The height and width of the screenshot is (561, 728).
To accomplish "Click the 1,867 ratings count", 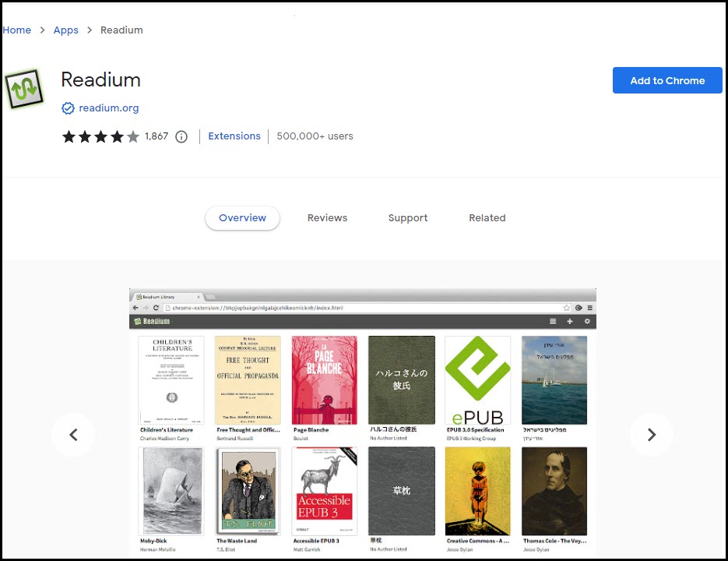I will (157, 136).
